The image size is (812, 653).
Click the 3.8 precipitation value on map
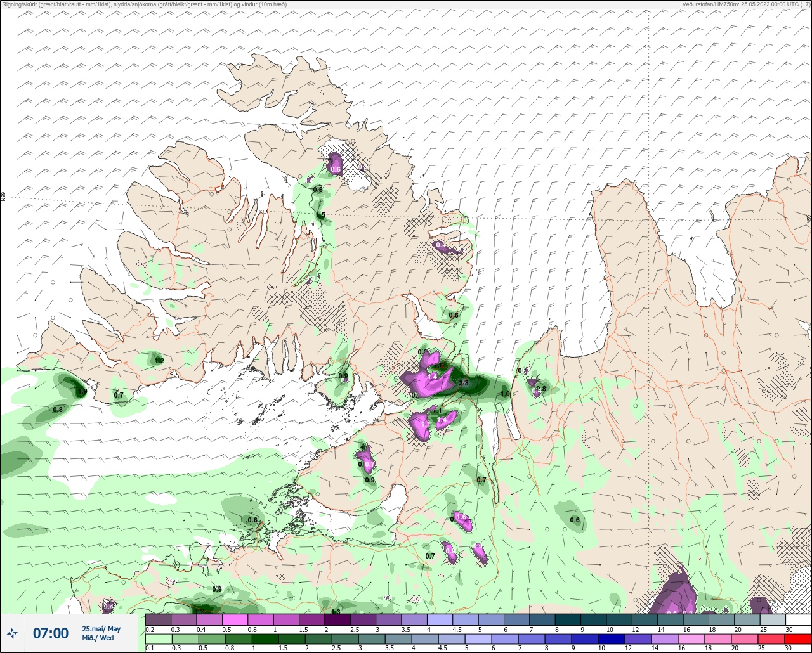click(x=463, y=383)
